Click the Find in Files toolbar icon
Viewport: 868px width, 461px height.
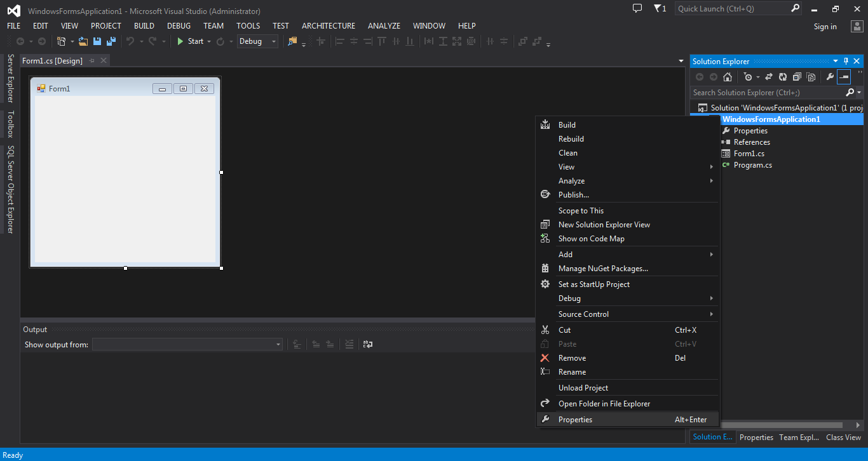292,41
